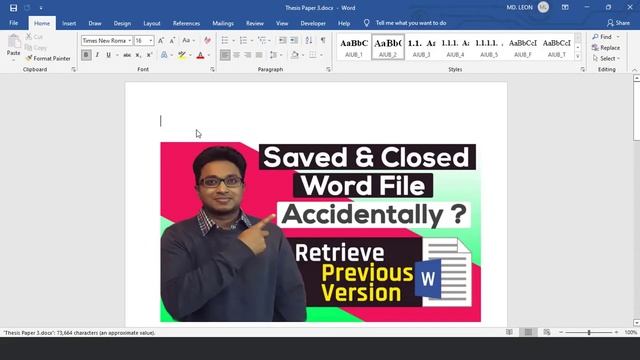Viewport: 640px width, 360px height.
Task: Click the vertical scrollbar down arrow
Action: [636, 322]
